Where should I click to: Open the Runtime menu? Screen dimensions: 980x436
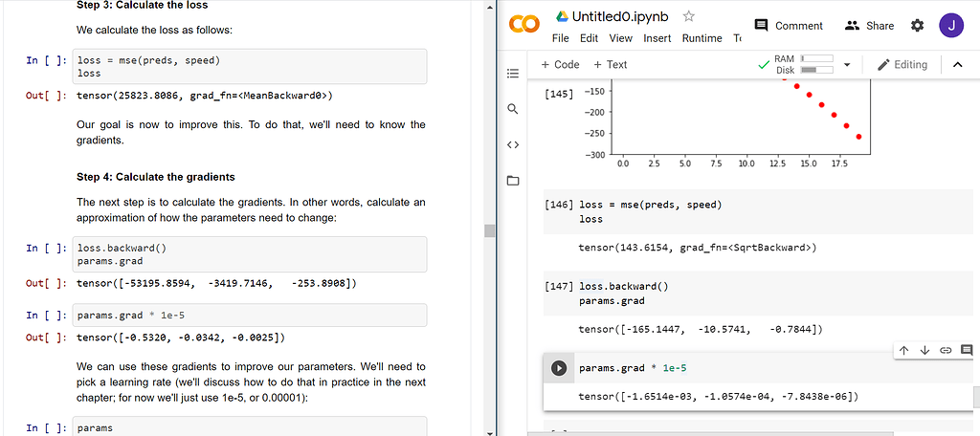point(702,38)
